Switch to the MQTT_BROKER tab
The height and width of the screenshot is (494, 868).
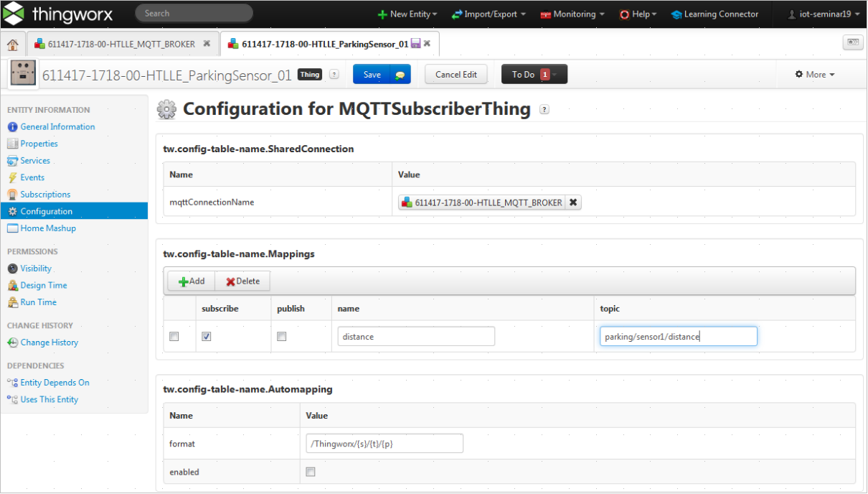tap(115, 44)
